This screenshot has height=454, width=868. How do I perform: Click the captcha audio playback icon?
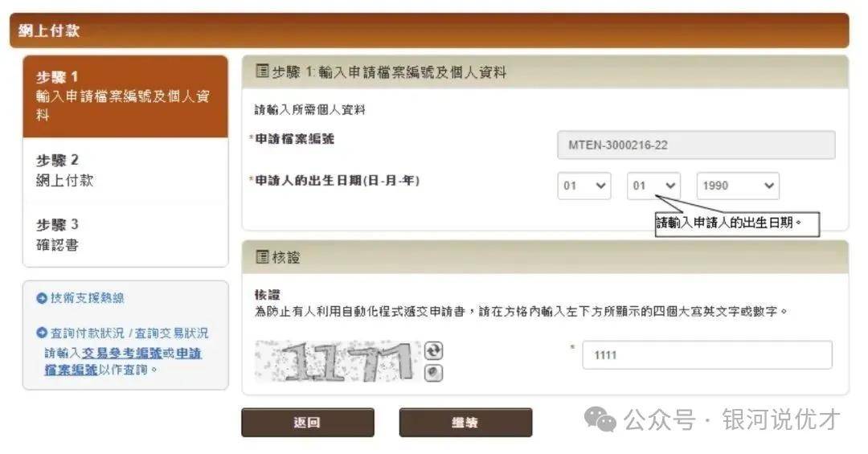click(433, 373)
